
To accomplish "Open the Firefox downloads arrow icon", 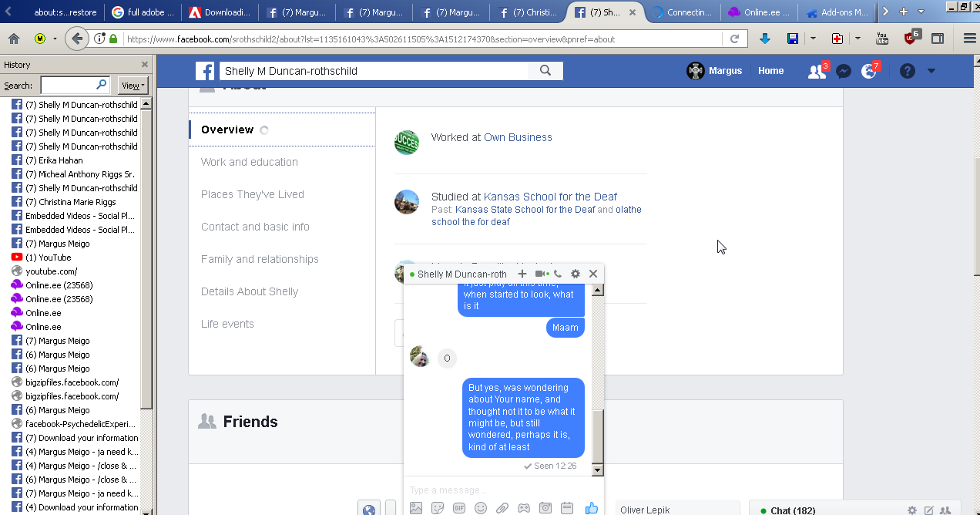I will click(x=764, y=39).
